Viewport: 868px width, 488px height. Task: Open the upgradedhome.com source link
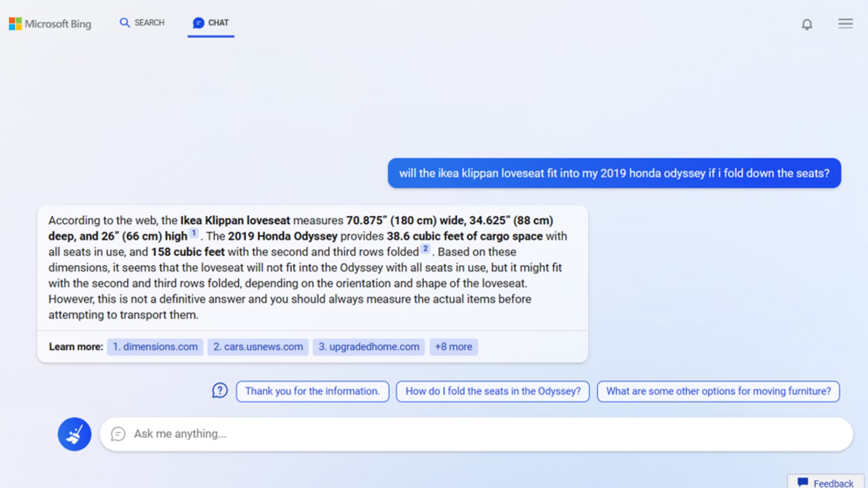tap(368, 347)
